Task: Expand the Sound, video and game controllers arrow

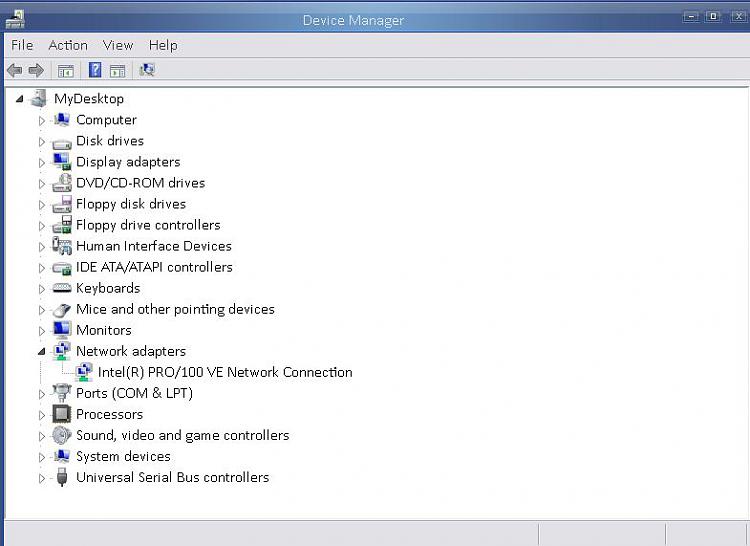Action: (x=42, y=436)
